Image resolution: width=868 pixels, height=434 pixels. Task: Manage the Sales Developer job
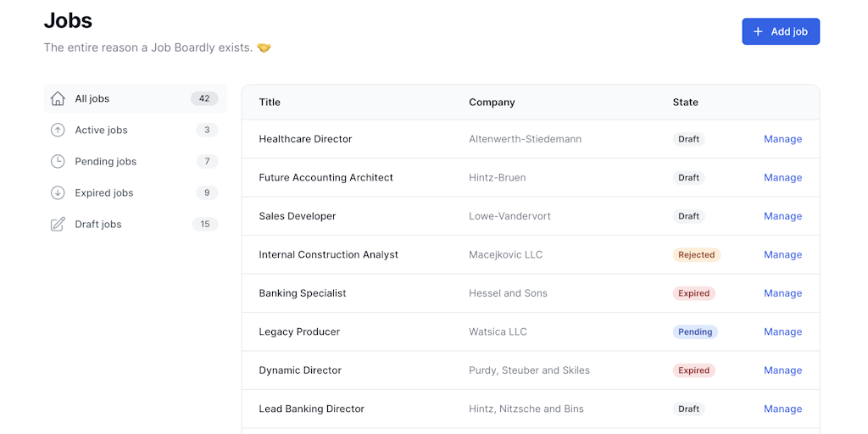coord(782,216)
